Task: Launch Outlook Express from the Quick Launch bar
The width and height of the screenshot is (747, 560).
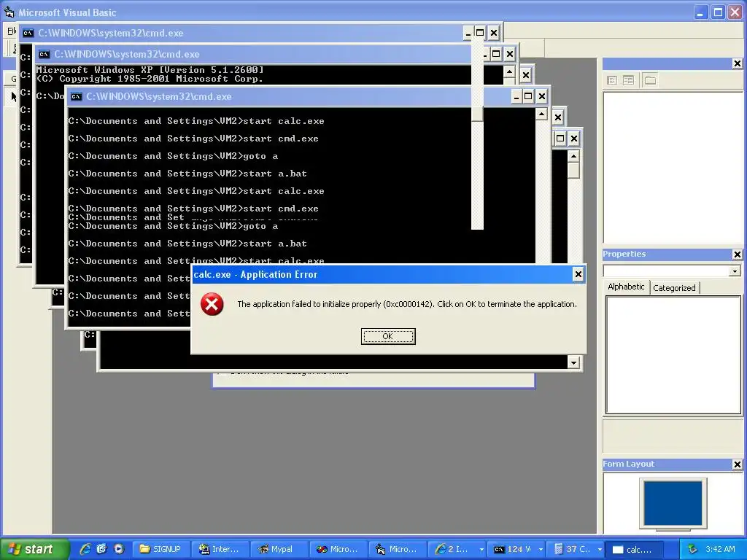Action: point(101,549)
